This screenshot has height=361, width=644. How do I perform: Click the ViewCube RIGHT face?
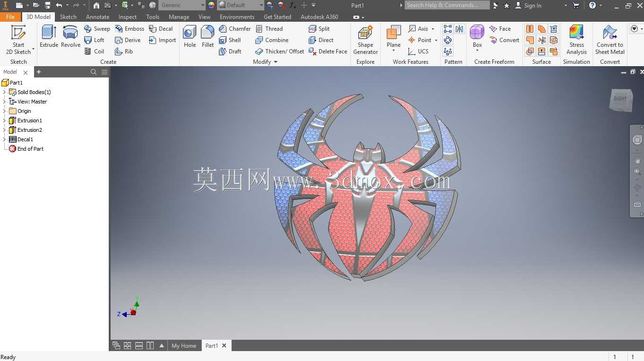[x=620, y=99]
